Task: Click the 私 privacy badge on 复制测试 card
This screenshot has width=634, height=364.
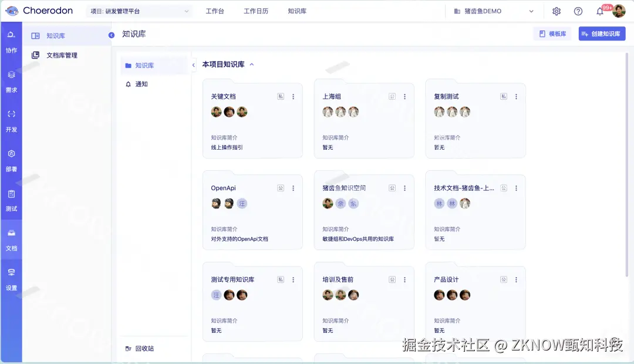Action: coord(503,96)
